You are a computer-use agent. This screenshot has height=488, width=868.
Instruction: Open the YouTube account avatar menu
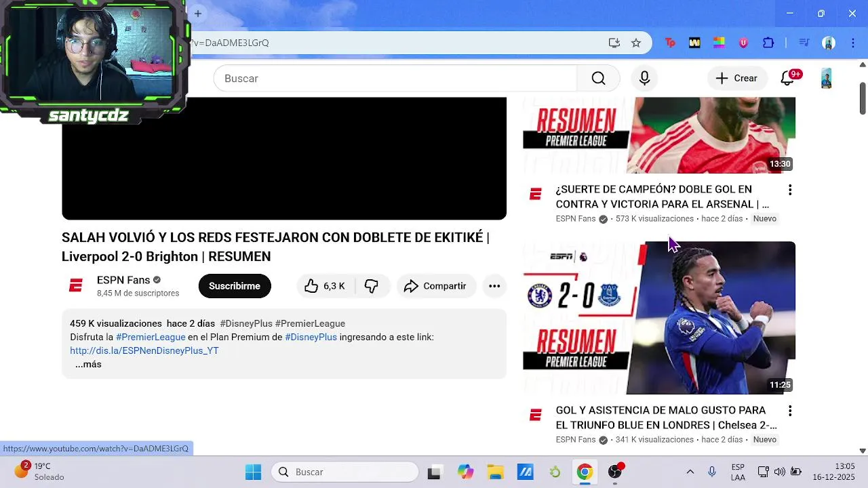(826, 79)
